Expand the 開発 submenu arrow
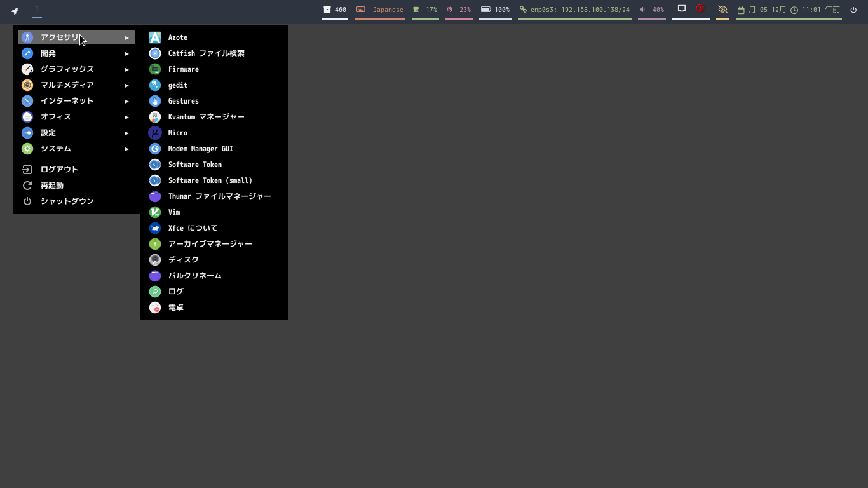The image size is (868, 488). [x=127, y=54]
